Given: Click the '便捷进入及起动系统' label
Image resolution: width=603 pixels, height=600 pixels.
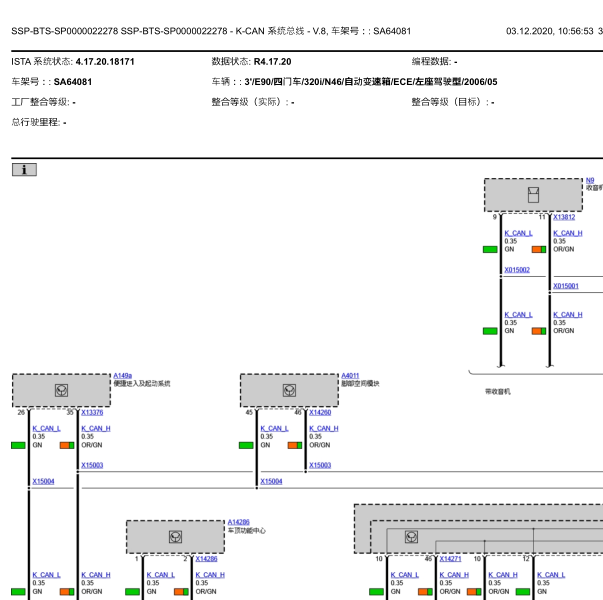Looking at the screenshot, I should click(x=142, y=383).
